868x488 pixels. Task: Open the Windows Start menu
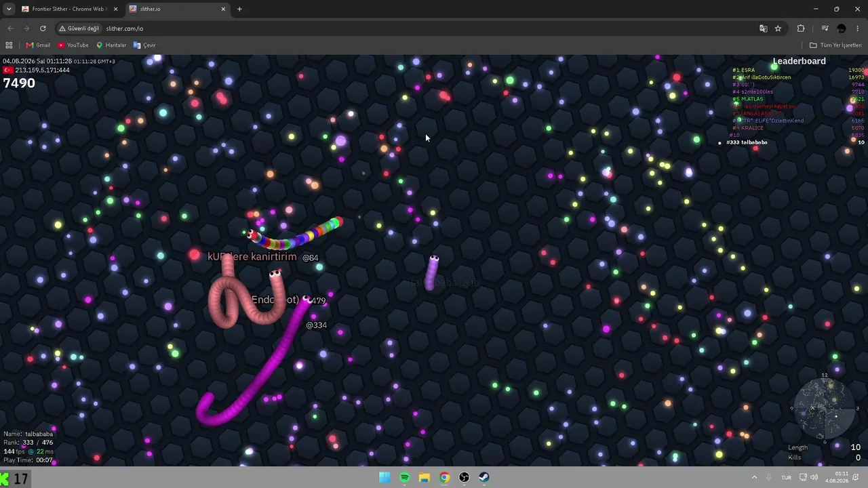pos(384,477)
